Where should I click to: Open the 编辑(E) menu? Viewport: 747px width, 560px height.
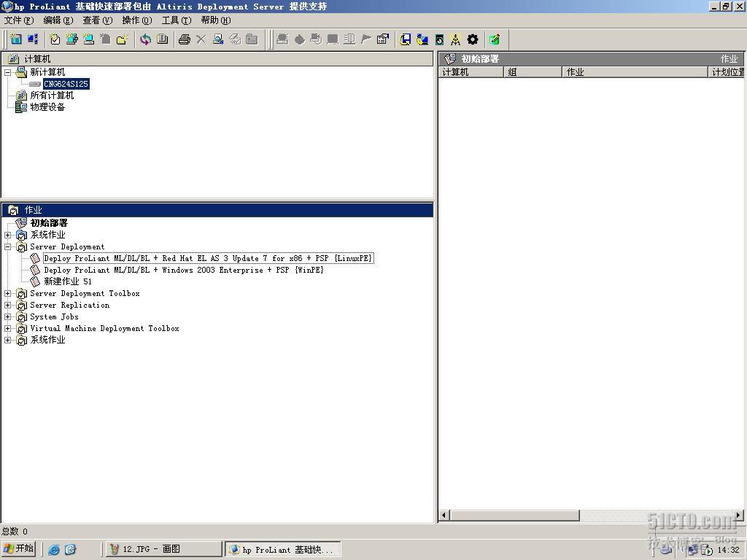[58, 20]
